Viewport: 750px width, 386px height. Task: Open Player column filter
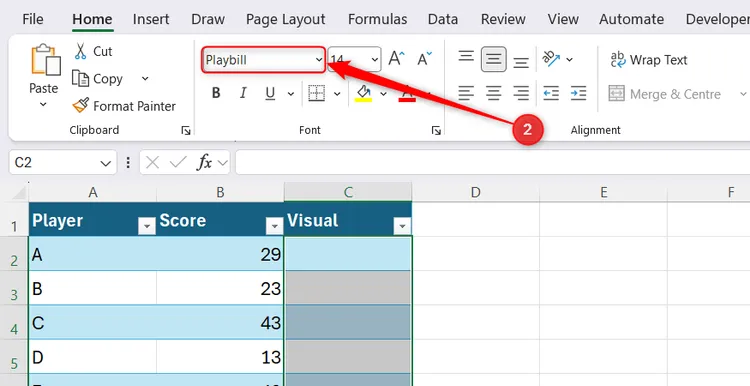click(146, 225)
